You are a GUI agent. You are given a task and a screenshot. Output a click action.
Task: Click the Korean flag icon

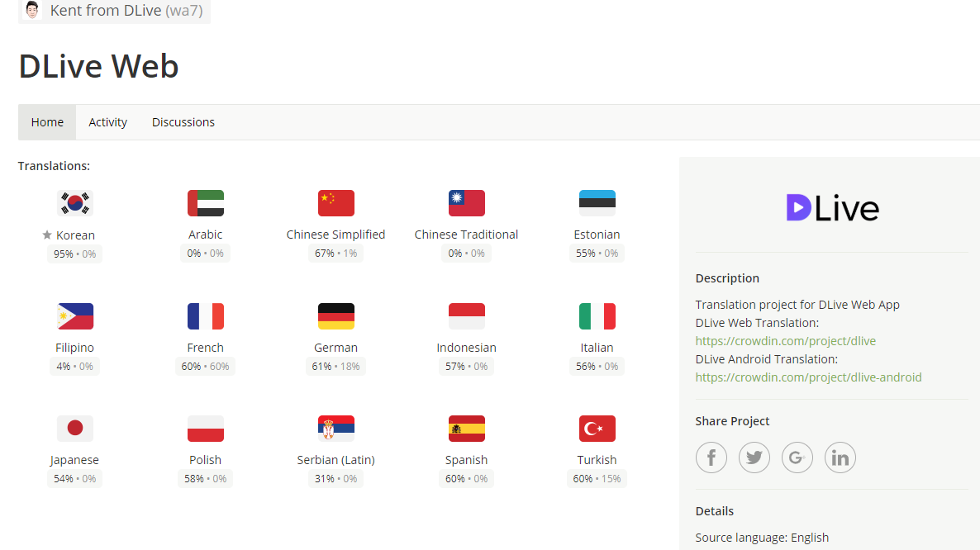coord(75,203)
